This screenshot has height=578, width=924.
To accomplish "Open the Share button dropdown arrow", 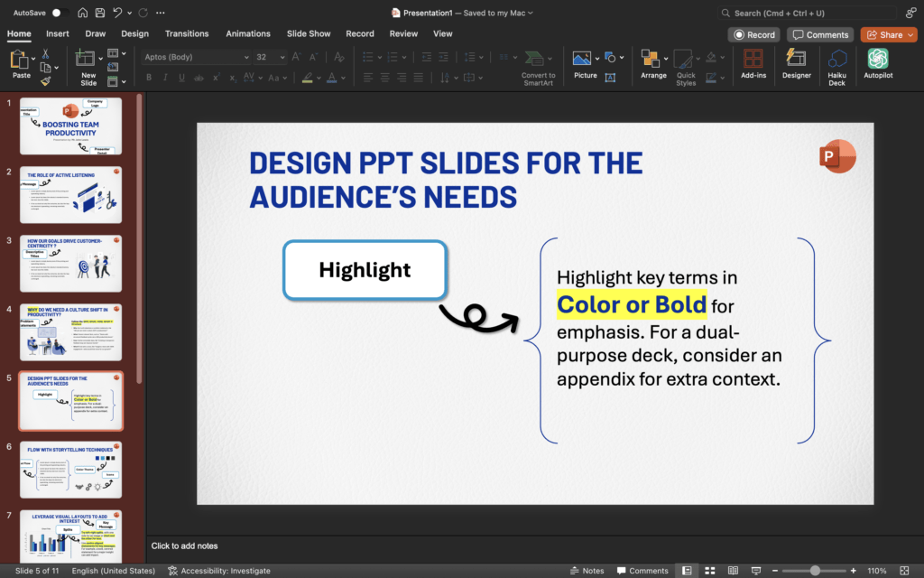I will click(910, 34).
